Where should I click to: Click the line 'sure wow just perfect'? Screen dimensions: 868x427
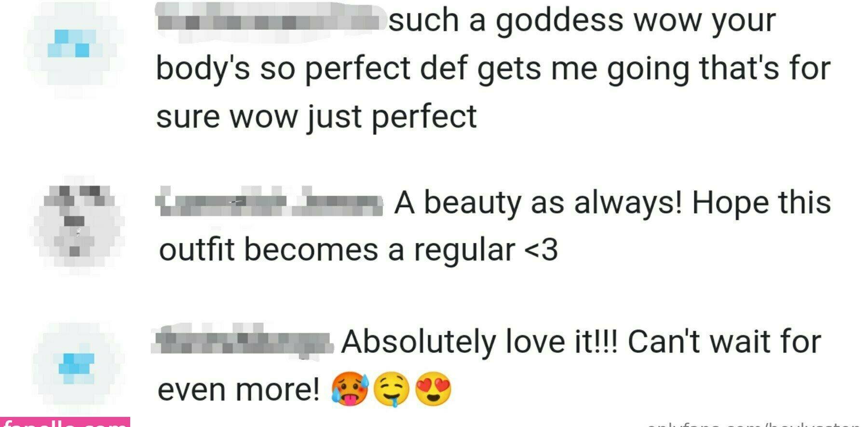[x=316, y=117]
